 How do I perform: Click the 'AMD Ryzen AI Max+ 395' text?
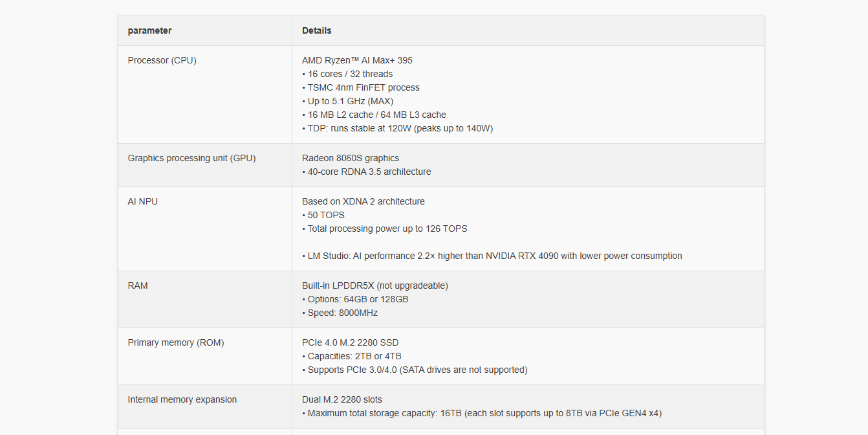click(357, 60)
